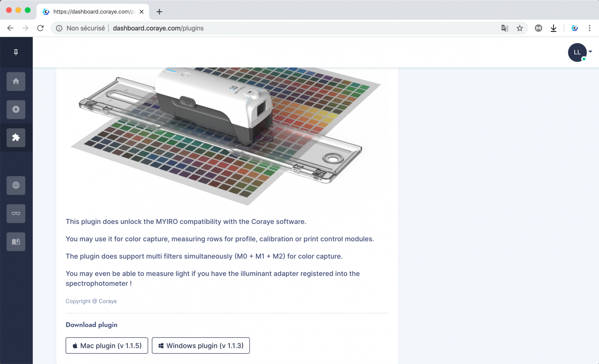599x364 pixels.
Task: Click the M extension icon in the toolbar
Action: click(x=538, y=28)
